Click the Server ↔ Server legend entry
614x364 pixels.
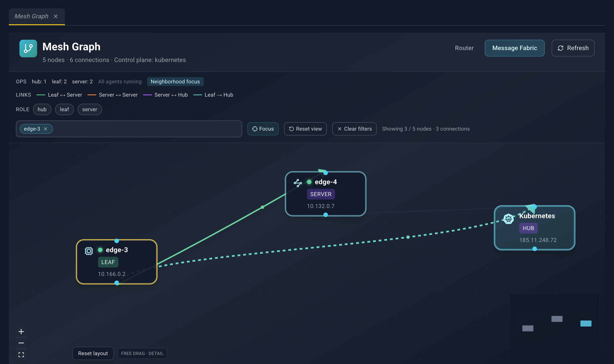pos(112,95)
